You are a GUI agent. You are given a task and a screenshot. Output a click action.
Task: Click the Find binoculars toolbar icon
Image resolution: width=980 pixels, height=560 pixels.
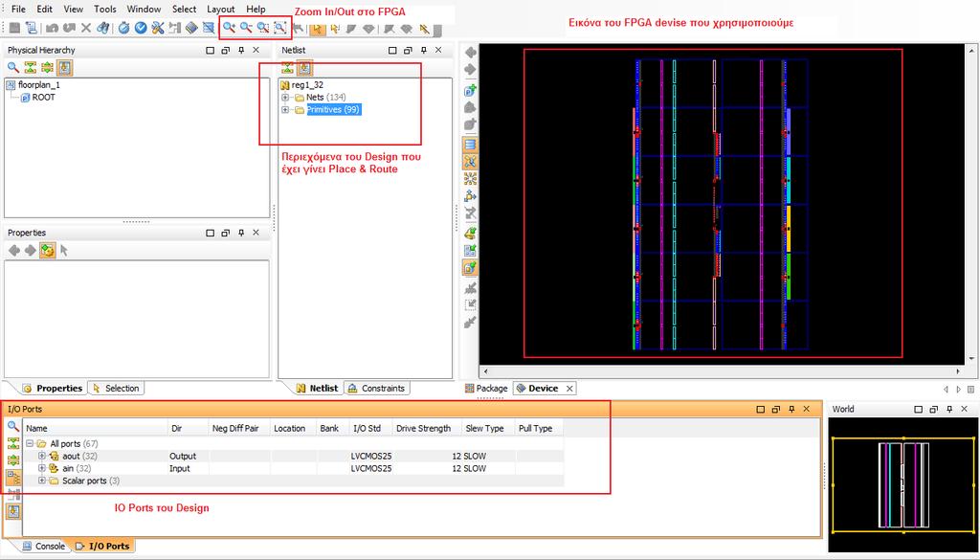(x=103, y=28)
